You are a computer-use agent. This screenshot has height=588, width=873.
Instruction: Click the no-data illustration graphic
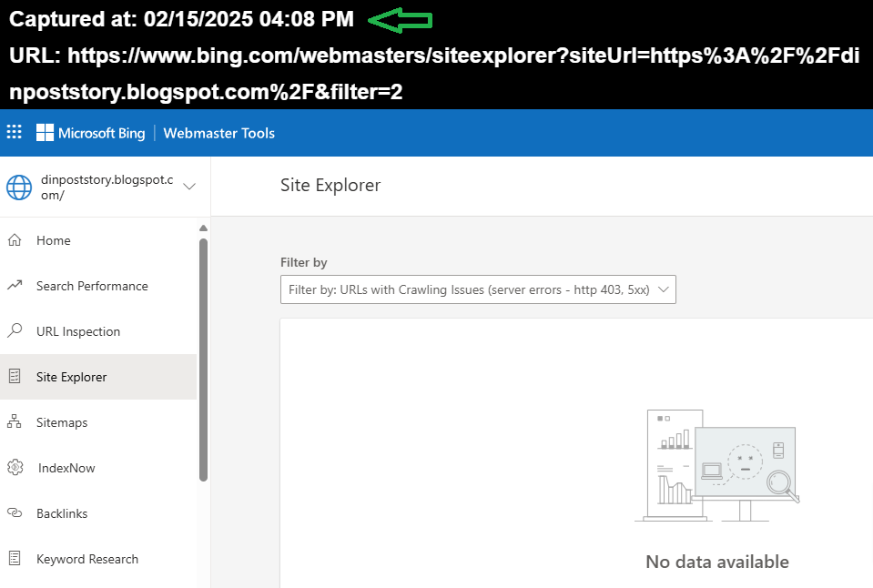(717, 465)
